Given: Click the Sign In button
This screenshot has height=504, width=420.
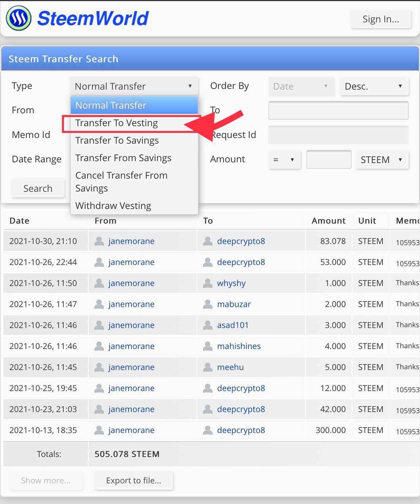Looking at the screenshot, I should (381, 19).
